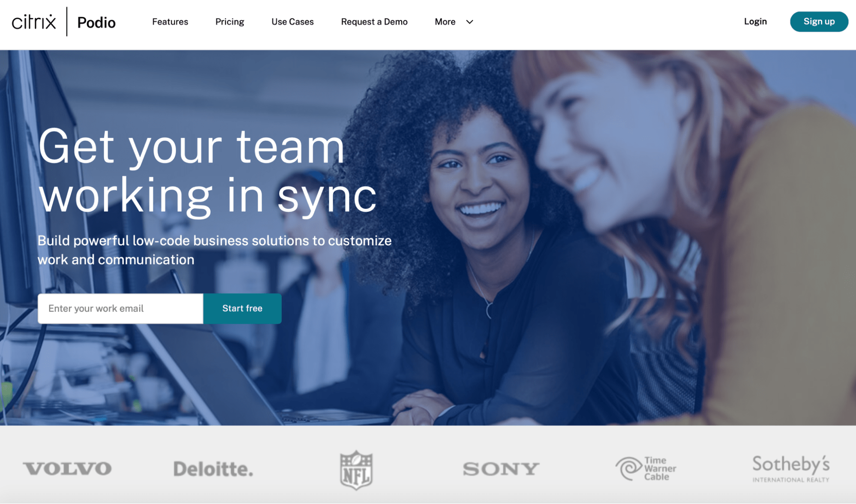Click the hero headline text
Image resolution: width=856 pixels, height=504 pixels.
click(x=207, y=170)
